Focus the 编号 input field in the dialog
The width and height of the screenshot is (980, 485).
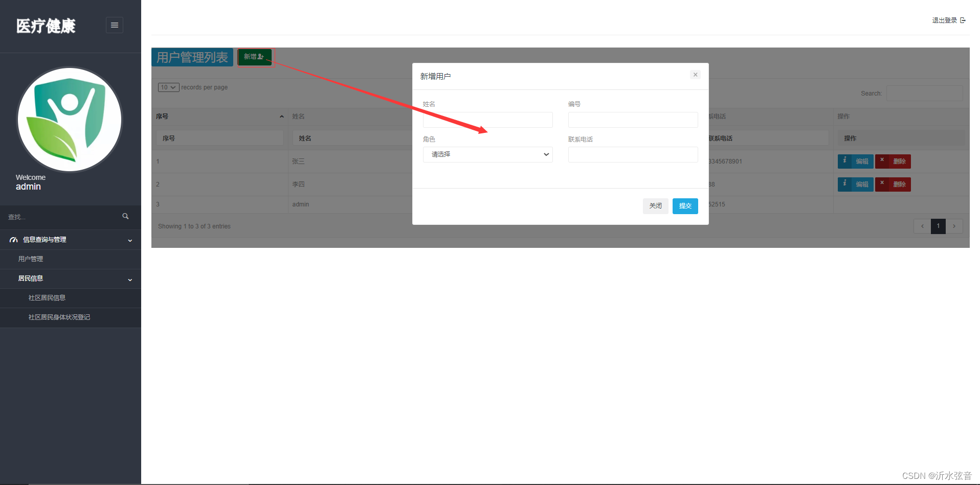[633, 120]
